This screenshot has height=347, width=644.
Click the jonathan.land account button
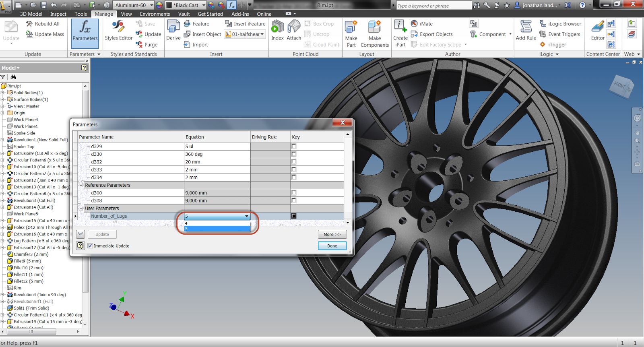tap(539, 5)
